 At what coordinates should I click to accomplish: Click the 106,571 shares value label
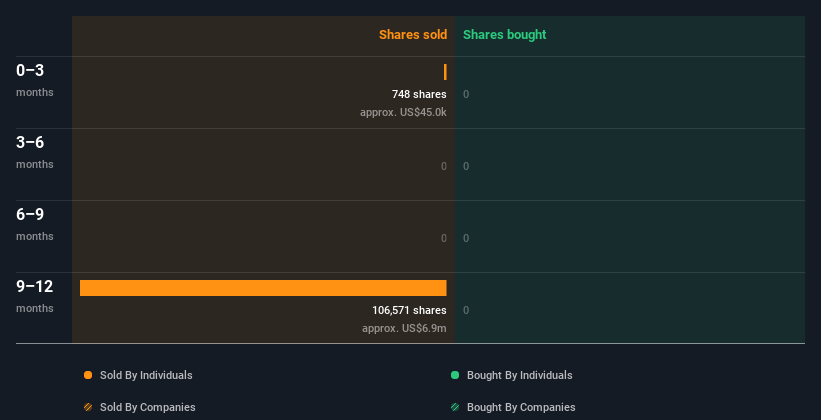coord(409,310)
